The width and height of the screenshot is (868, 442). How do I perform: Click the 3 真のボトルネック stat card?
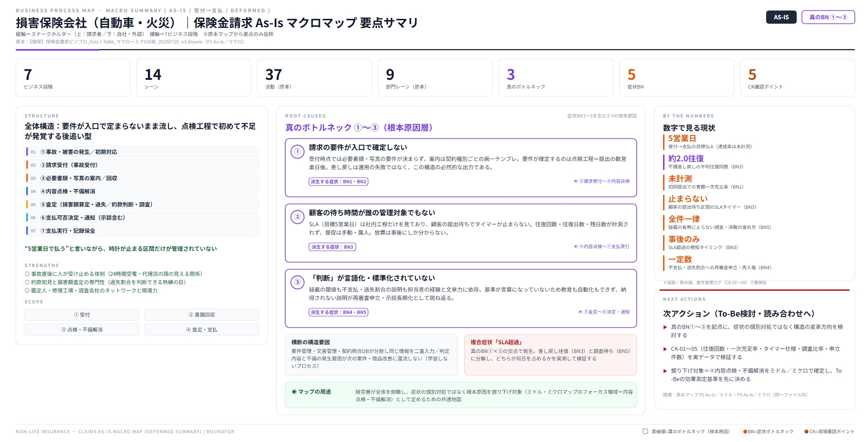pos(556,78)
